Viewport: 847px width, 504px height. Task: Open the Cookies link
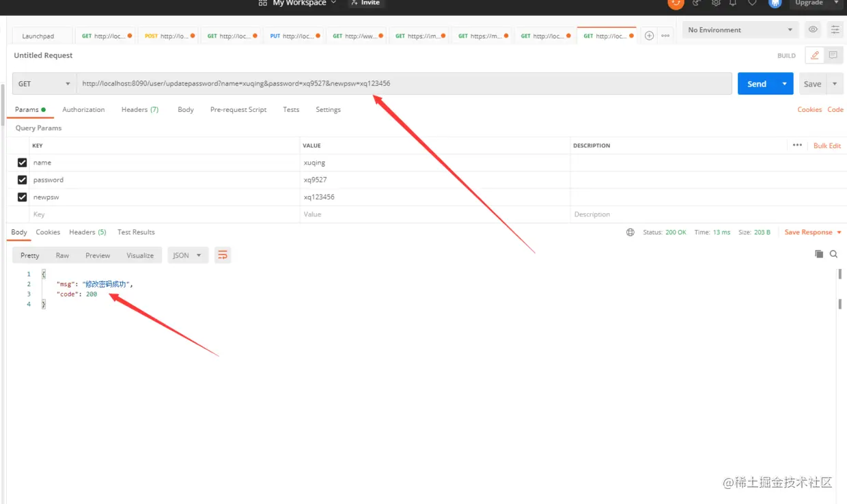(809, 109)
